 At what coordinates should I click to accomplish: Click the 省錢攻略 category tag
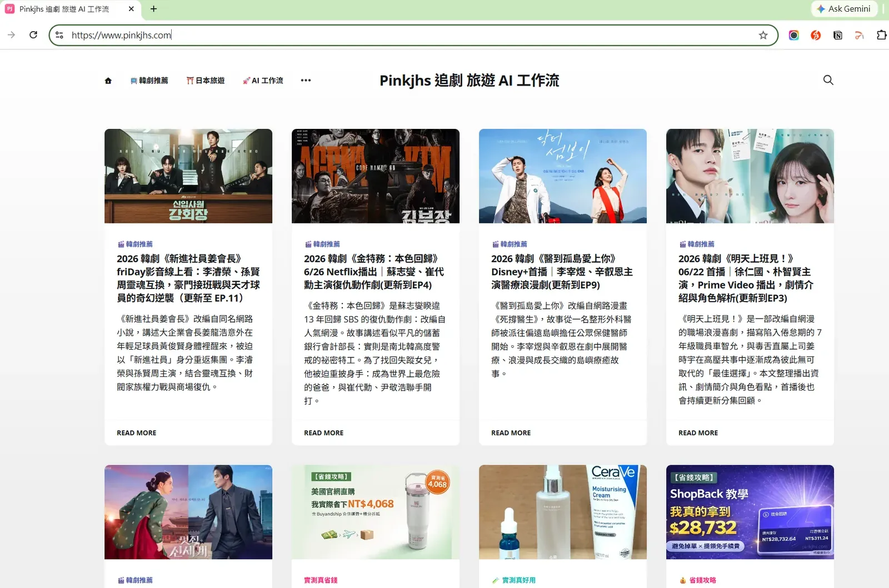point(698,580)
